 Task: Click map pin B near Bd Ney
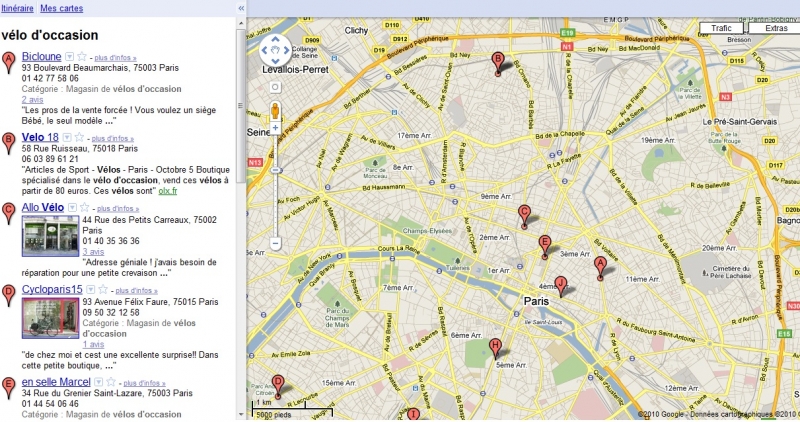(498, 62)
